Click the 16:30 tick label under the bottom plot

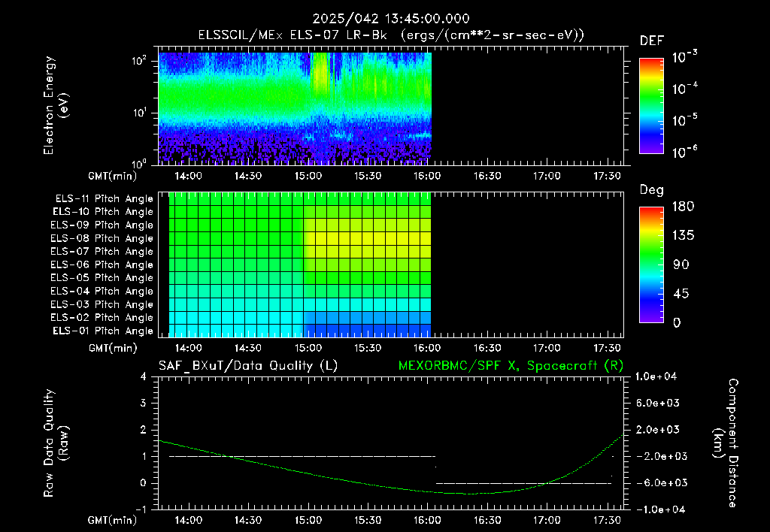coord(487,520)
